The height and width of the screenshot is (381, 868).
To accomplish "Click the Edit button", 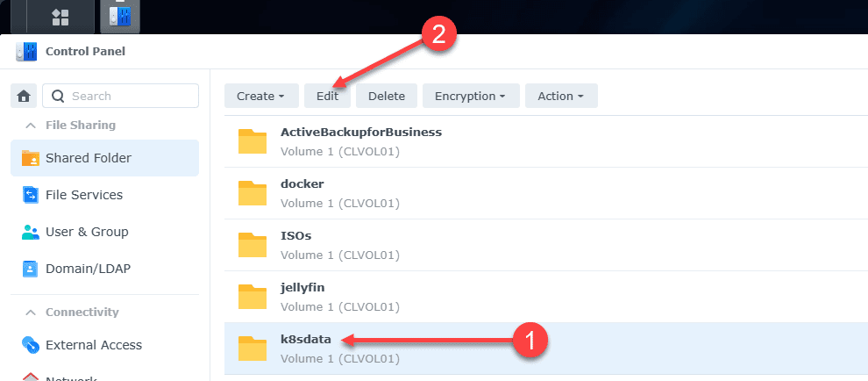I will pos(327,96).
